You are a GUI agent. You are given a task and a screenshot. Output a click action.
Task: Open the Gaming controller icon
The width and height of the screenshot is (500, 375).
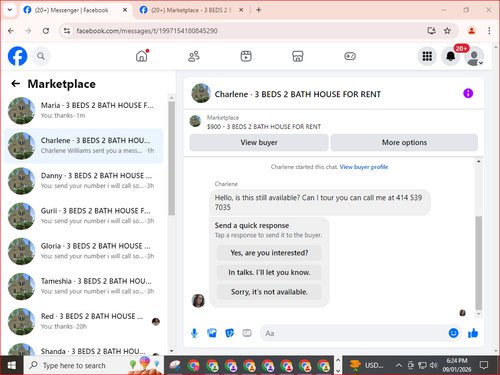(x=350, y=56)
